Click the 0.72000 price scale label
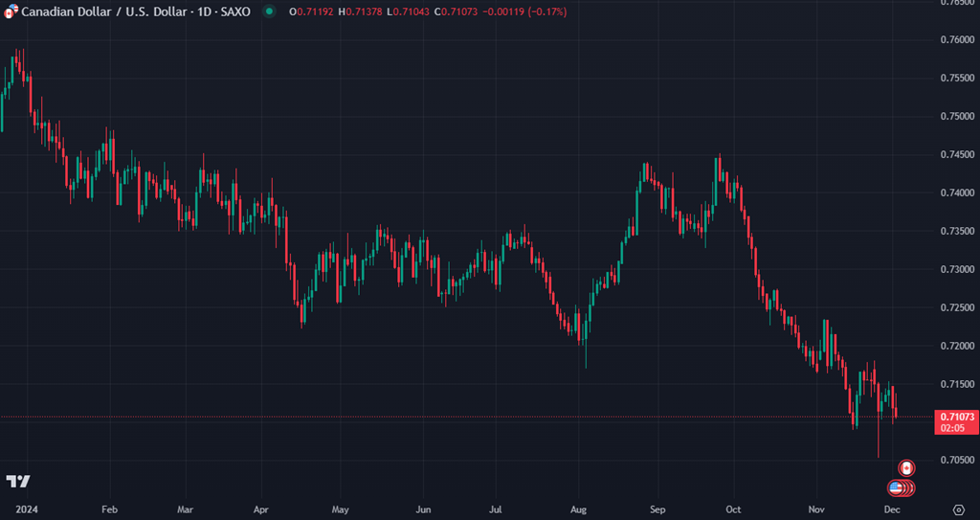 tap(957, 346)
